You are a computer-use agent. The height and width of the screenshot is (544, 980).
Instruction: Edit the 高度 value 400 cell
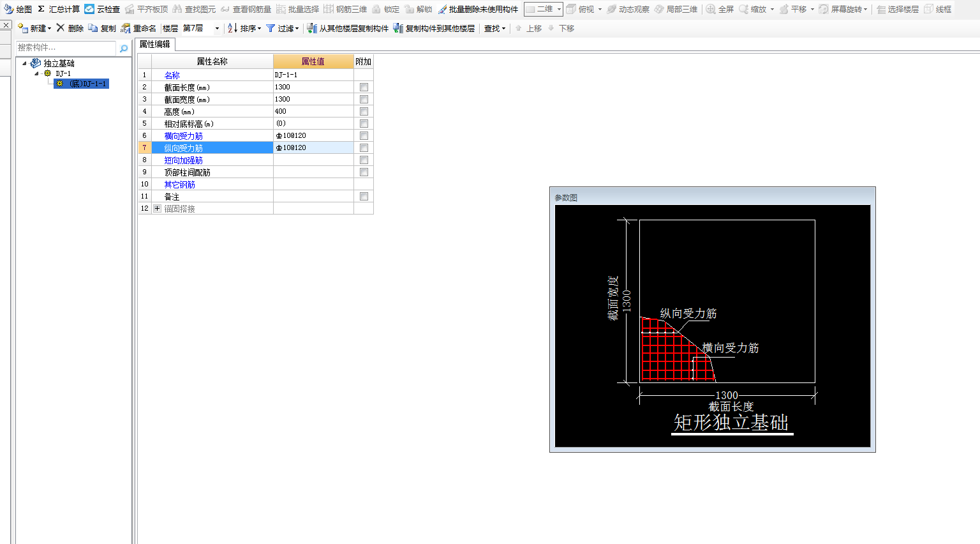click(313, 111)
